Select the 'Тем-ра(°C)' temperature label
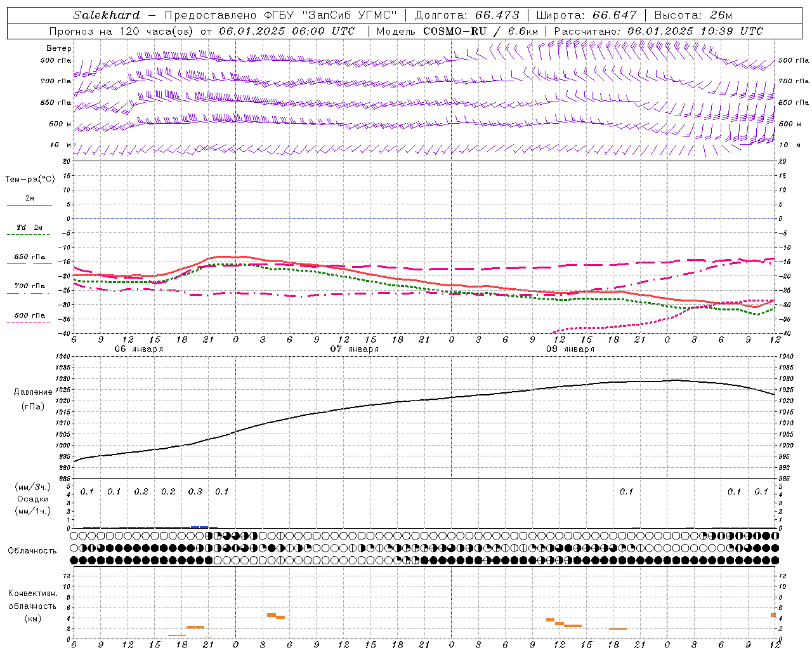The height and width of the screenshot is (650, 812). (30, 180)
